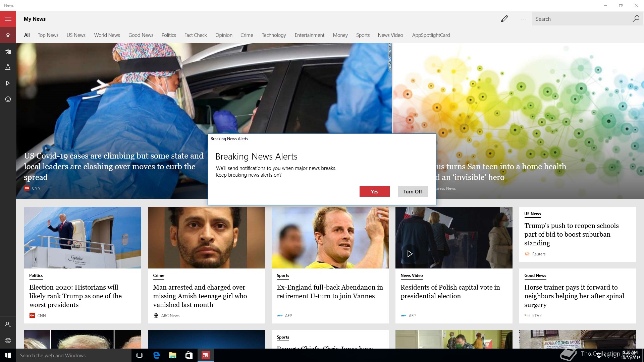The height and width of the screenshot is (362, 644).
Task: Click the Good News label on Horse trainer card
Action: coord(535,276)
